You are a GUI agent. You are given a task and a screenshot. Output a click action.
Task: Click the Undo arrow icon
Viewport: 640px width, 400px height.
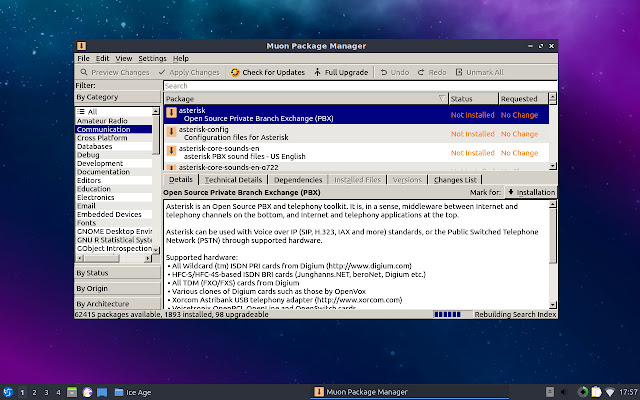384,72
